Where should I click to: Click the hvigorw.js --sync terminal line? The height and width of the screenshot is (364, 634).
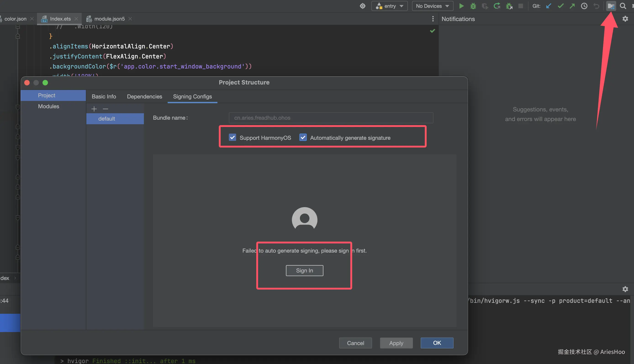pyautogui.click(x=549, y=301)
